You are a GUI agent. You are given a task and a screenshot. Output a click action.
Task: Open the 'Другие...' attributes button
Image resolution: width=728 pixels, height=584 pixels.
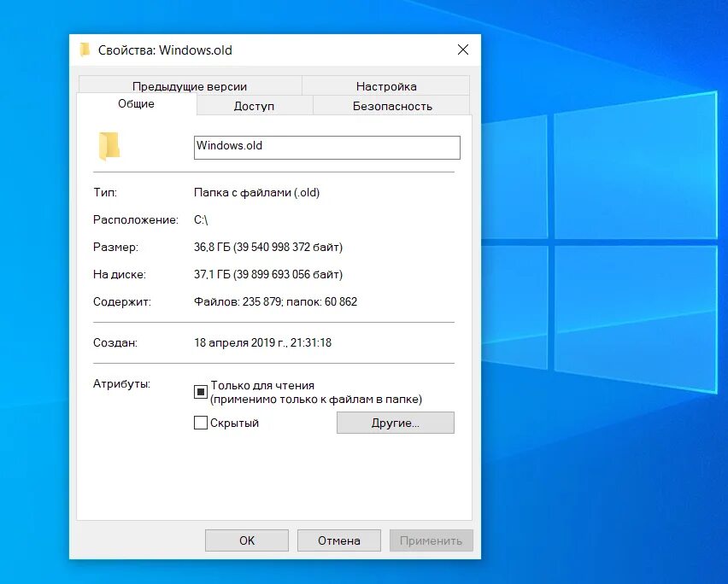395,423
